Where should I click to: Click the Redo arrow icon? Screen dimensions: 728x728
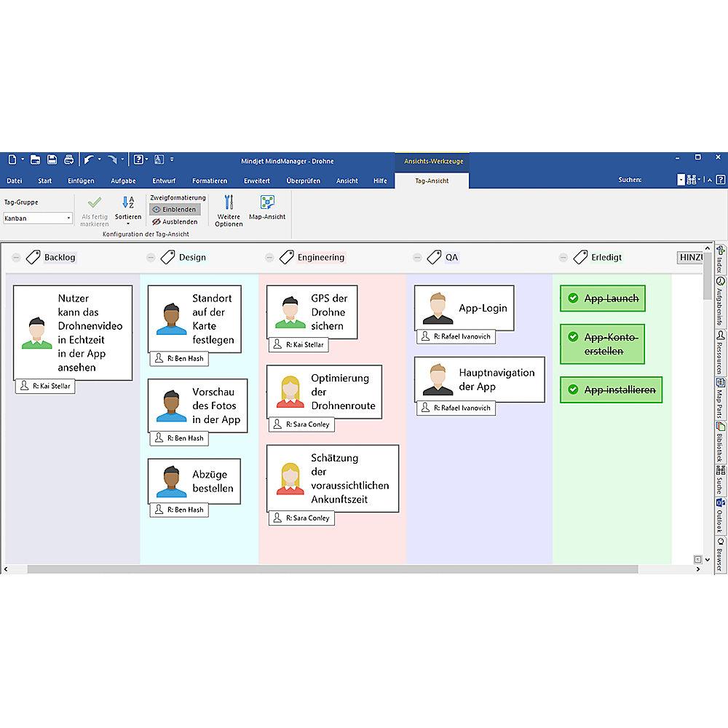(112, 159)
